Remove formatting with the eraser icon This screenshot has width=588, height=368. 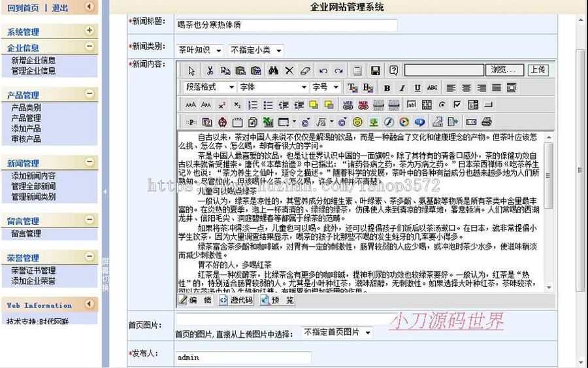[x=305, y=71]
